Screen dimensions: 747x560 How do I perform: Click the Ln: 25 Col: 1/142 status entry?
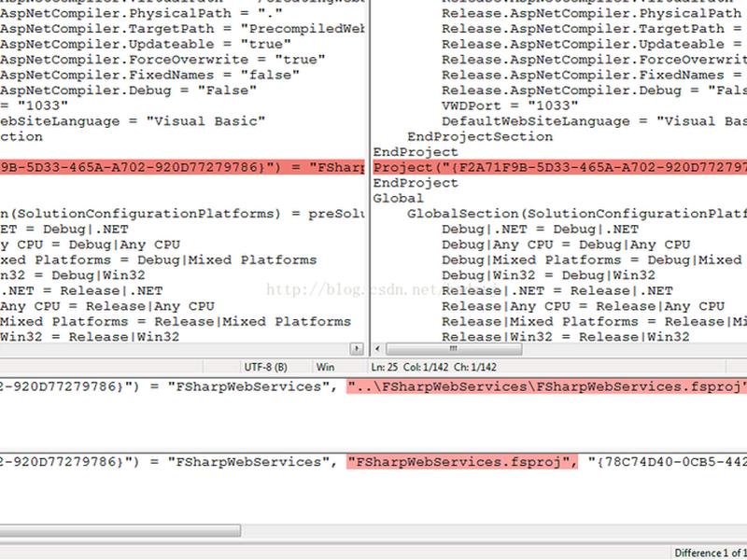click(433, 367)
